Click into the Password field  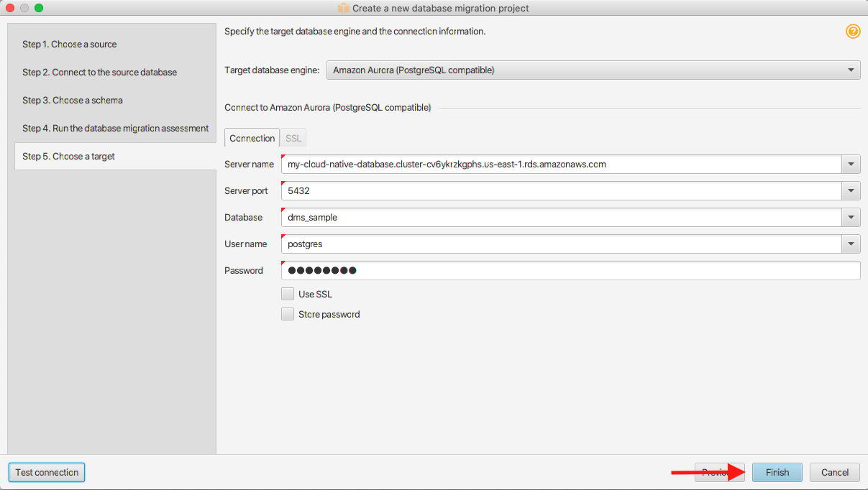[x=571, y=271]
